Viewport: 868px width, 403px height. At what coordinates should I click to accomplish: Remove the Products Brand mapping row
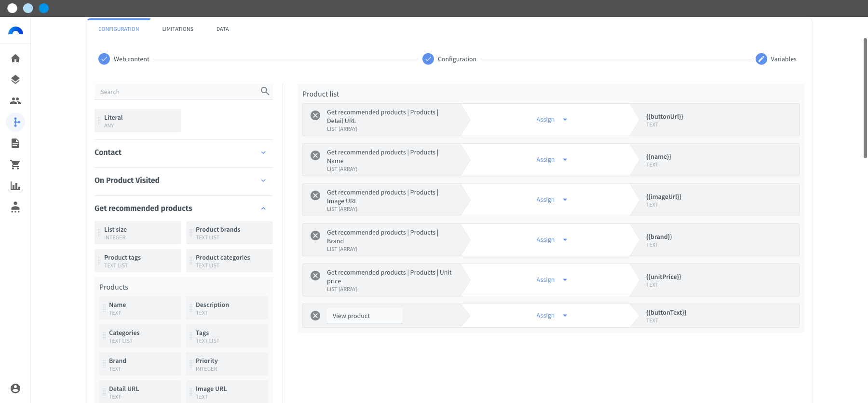315,236
